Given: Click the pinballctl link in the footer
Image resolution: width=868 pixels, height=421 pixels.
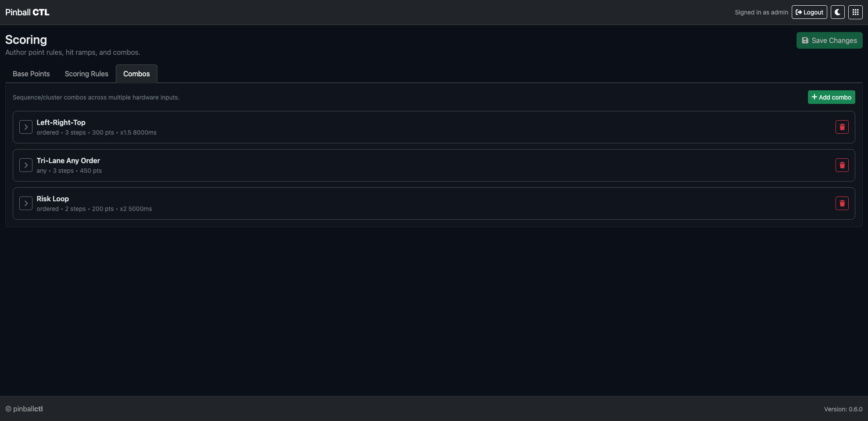Looking at the screenshot, I should pyautogui.click(x=28, y=408).
